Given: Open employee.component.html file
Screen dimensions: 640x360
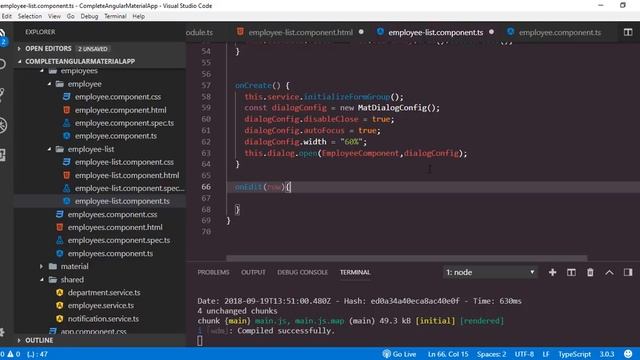Looking at the screenshot, I should click(x=120, y=110).
